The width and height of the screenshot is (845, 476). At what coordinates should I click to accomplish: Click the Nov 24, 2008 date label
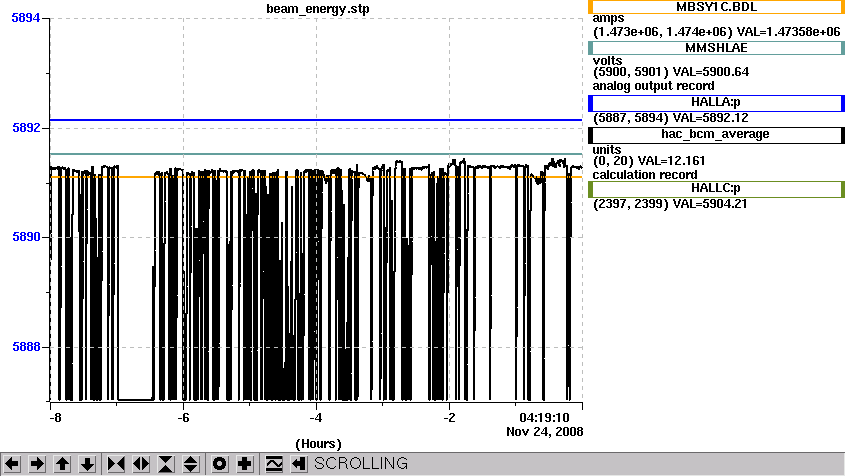pos(545,432)
